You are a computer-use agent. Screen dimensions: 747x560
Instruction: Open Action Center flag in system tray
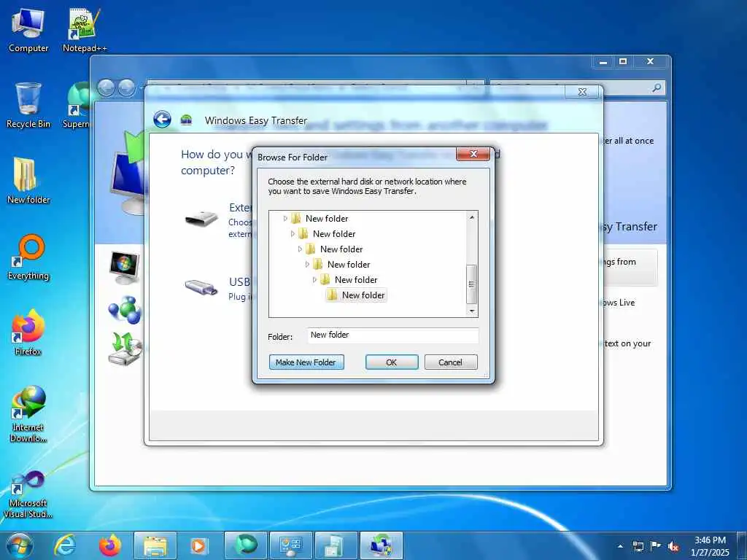tap(656, 546)
